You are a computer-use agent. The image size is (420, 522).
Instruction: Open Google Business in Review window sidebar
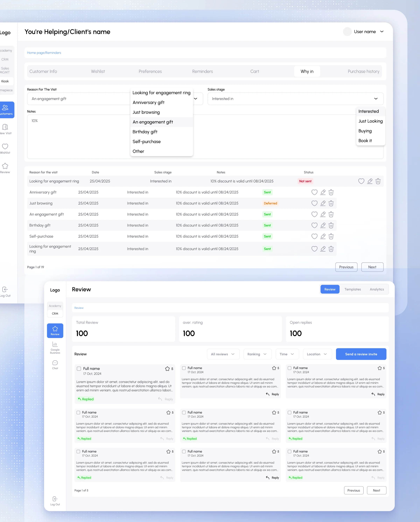click(x=55, y=348)
